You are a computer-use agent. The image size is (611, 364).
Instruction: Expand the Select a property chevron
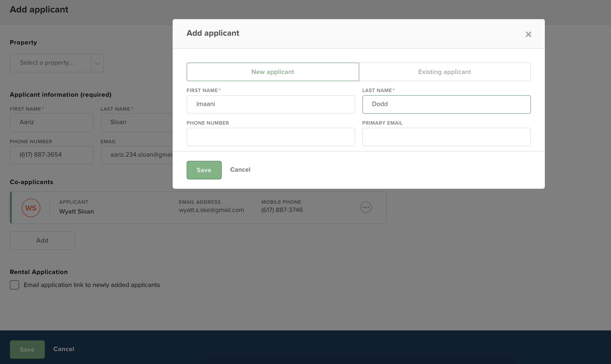coord(97,63)
